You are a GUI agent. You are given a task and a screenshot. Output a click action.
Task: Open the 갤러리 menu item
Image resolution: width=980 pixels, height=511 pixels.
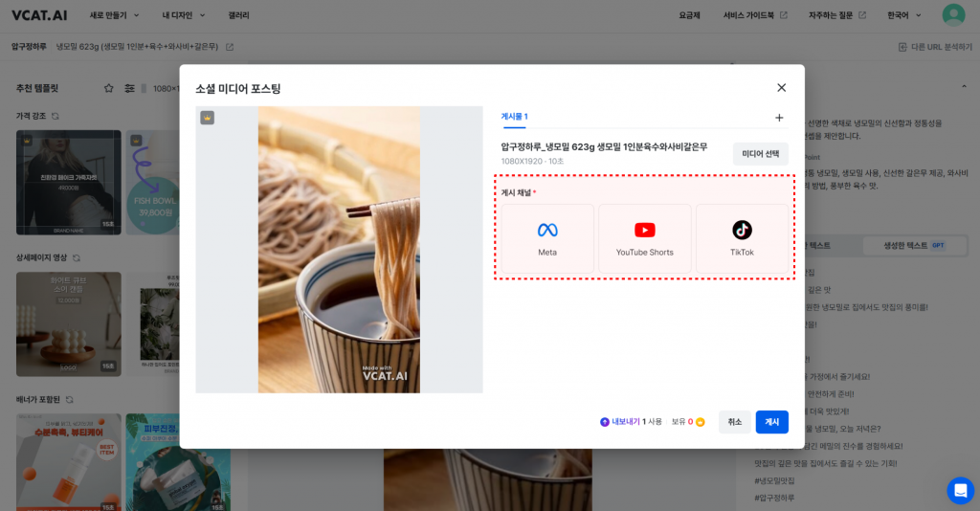(x=238, y=15)
